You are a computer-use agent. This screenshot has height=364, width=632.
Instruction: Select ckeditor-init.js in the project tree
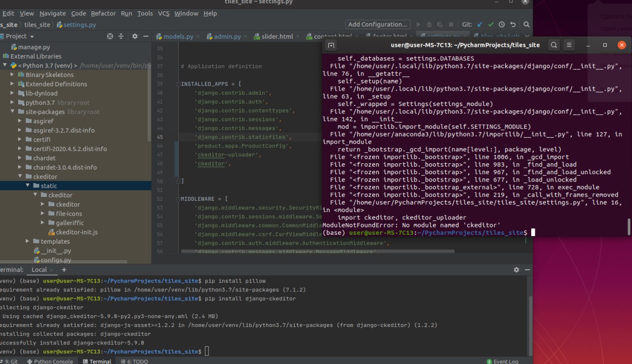tap(77, 232)
